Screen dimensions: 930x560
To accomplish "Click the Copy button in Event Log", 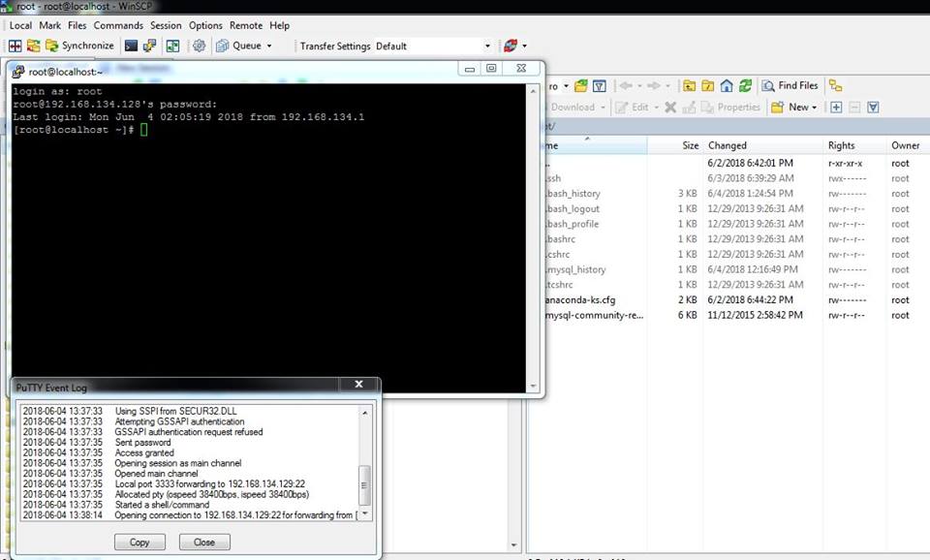I will pyautogui.click(x=139, y=543).
